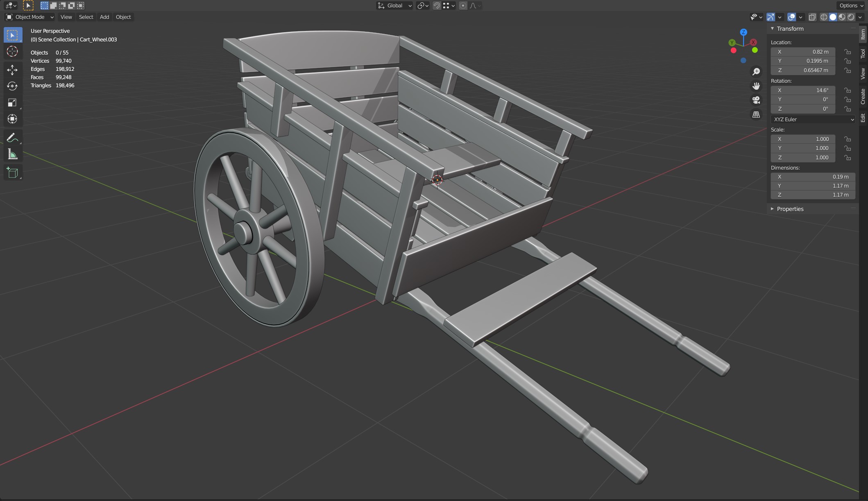Select the Cursor tool in toolbar
The width and height of the screenshot is (868, 501).
point(12,52)
